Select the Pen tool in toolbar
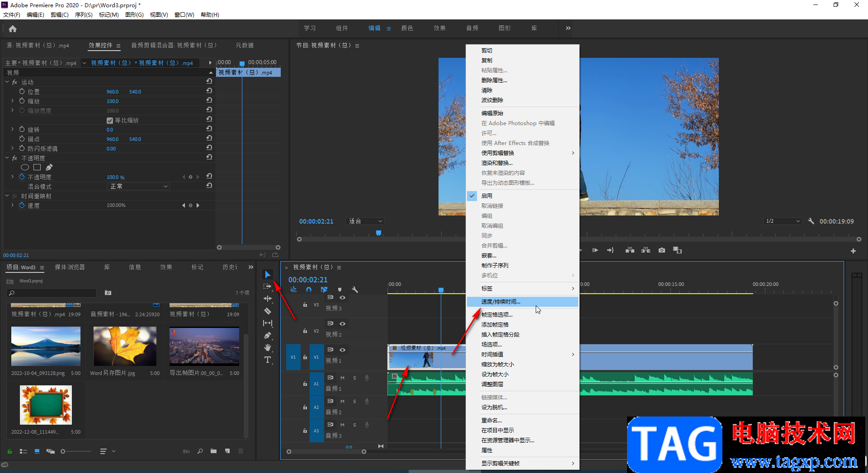 pos(268,335)
